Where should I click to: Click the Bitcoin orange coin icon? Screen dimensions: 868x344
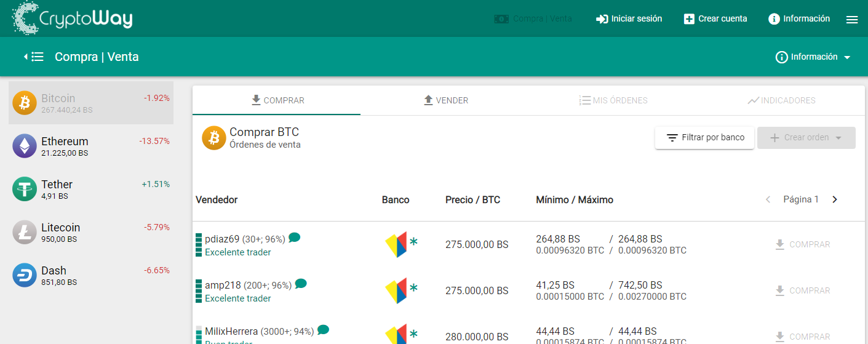pyautogui.click(x=25, y=103)
